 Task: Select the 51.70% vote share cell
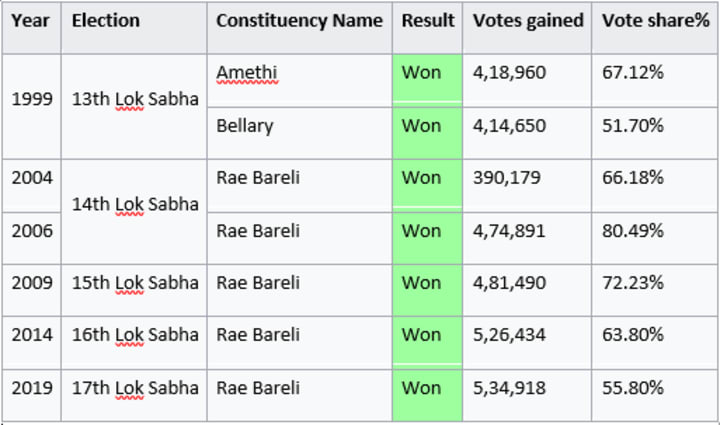pos(633,126)
